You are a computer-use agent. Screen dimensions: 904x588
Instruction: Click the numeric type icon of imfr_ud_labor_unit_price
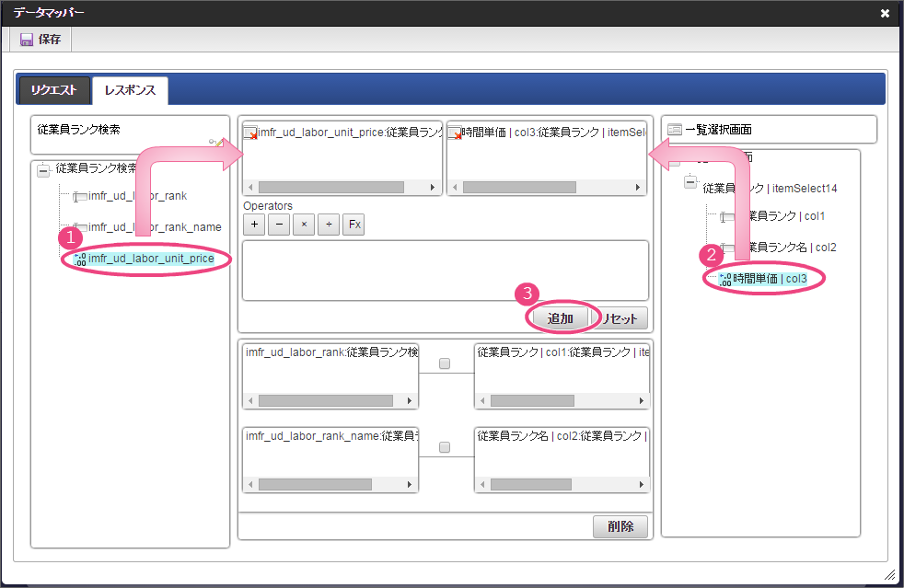point(80,259)
